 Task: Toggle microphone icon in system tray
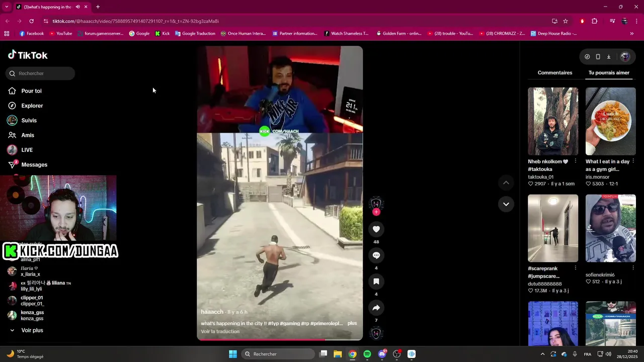coord(575,354)
